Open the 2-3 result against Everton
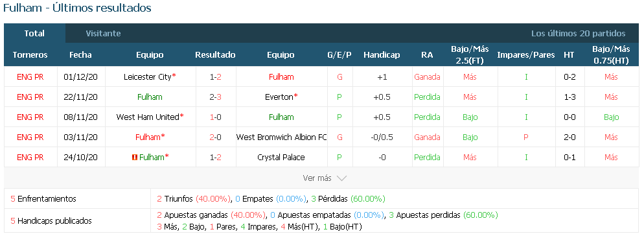644x236 pixels. 215,97
